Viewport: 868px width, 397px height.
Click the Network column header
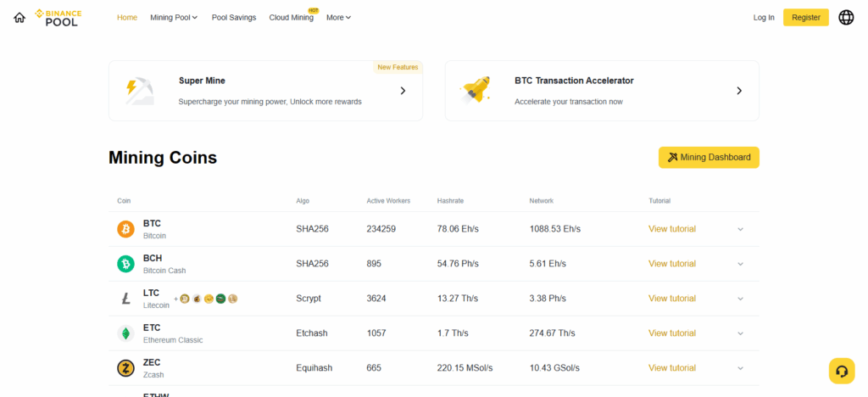pyautogui.click(x=541, y=201)
